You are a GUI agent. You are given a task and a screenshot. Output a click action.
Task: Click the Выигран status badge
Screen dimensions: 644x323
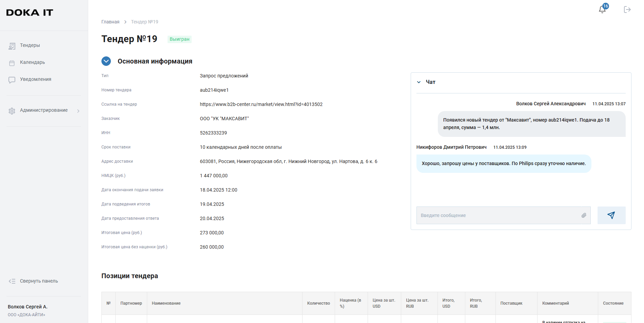tap(179, 39)
